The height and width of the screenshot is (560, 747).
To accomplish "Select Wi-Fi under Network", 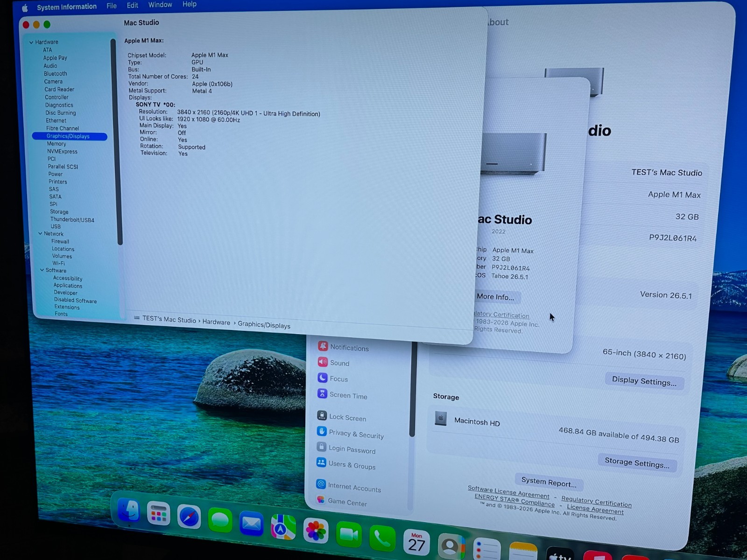I will pos(59,263).
